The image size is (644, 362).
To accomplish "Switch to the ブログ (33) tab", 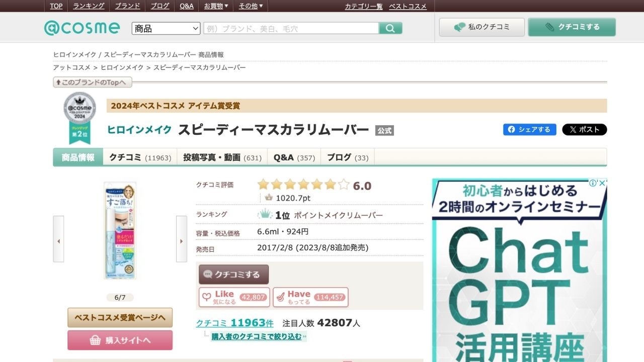I will pos(348,157).
